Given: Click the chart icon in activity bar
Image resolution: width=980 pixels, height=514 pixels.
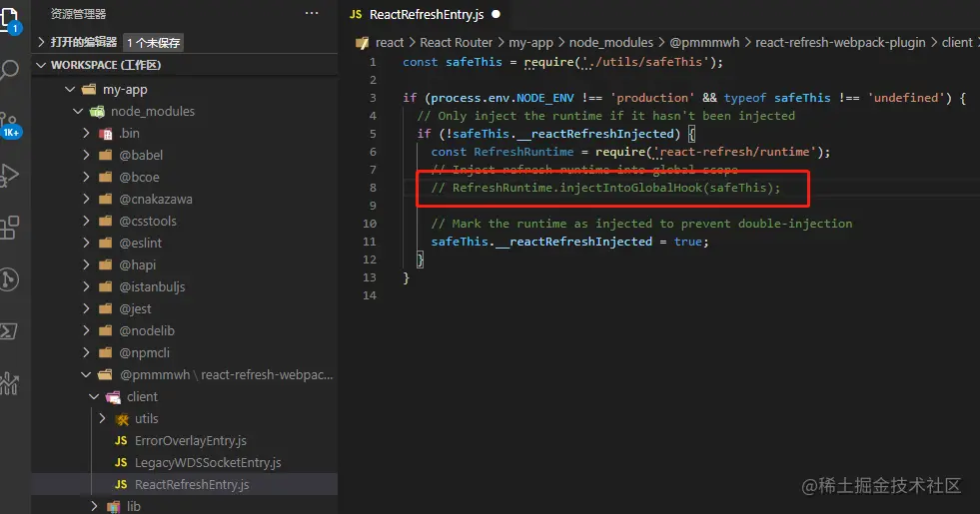Looking at the screenshot, I should (x=9, y=383).
